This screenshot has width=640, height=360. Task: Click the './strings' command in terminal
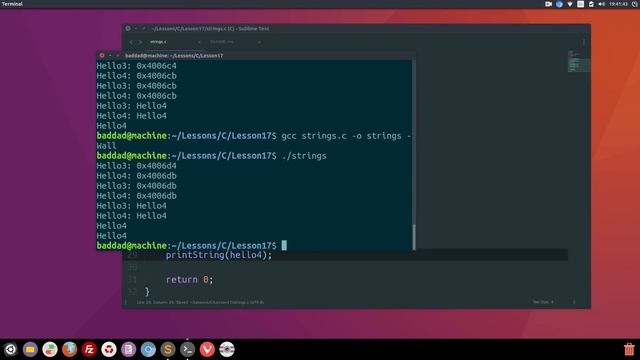point(304,156)
